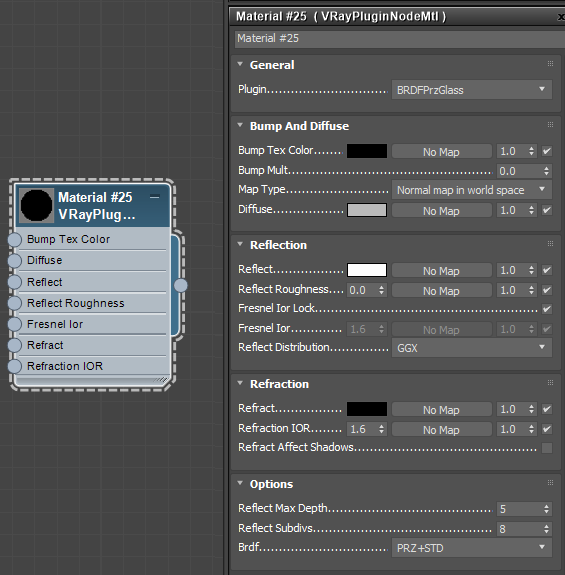Image resolution: width=565 pixels, height=575 pixels.
Task: Click the Bump Tex Color No Map button
Action: (x=441, y=151)
